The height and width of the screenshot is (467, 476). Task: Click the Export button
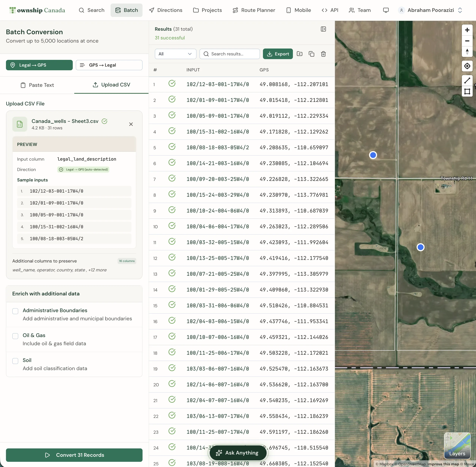tap(278, 54)
